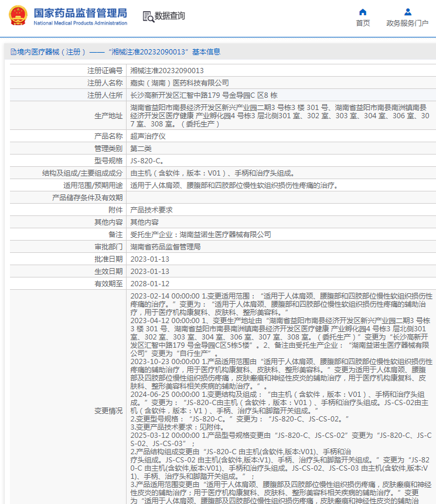436x504 pixels.
Task: Click the 生产地址 value text
Action: pyautogui.click(x=280, y=116)
